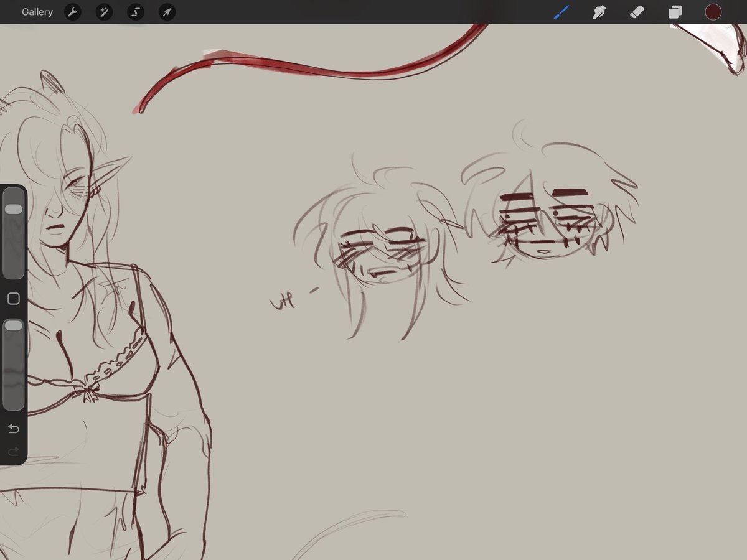This screenshot has height=560, width=747.
Task: Redo the last undone stroke
Action: 13,451
